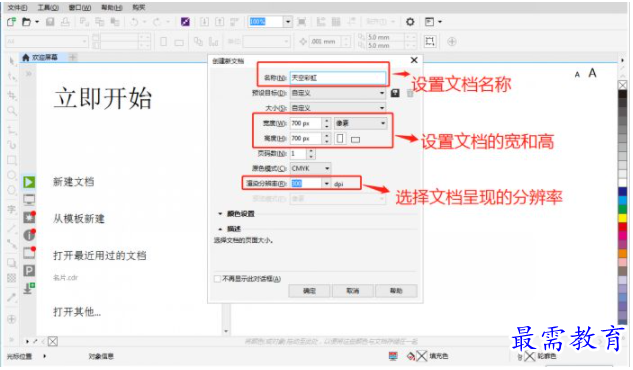Click the Treat as filled bounding-box icon
This screenshot has width=633, height=370.
point(430,41)
